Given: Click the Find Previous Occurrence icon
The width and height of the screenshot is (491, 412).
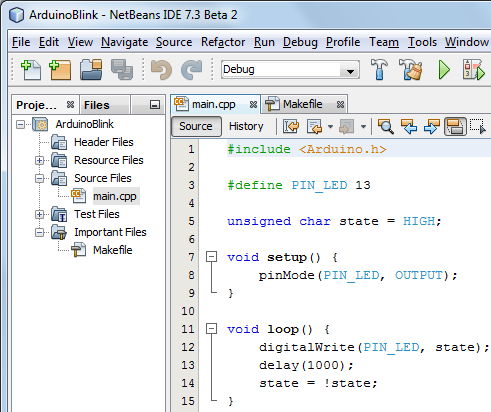Looking at the screenshot, I should [x=409, y=127].
